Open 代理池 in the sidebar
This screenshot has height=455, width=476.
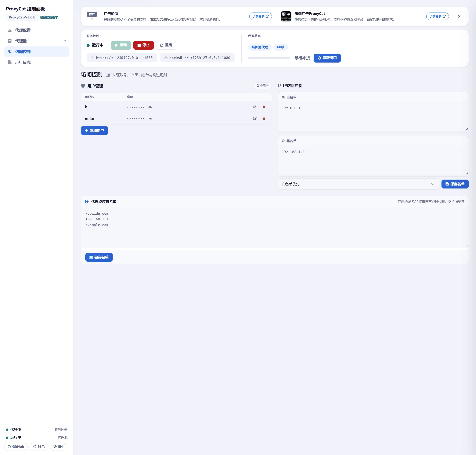pos(37,41)
